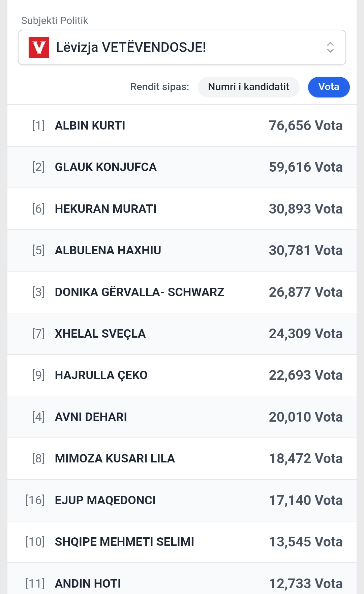Screen dimensions: 364x594
Task: Tap ALBULENA HAXHIU candidate name
Action: pos(108,250)
